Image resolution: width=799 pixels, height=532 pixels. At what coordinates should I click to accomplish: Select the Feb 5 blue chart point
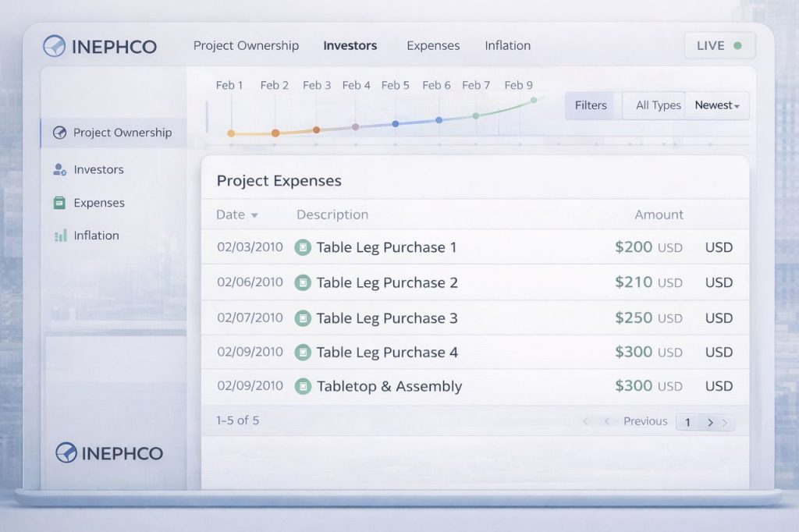(x=396, y=124)
